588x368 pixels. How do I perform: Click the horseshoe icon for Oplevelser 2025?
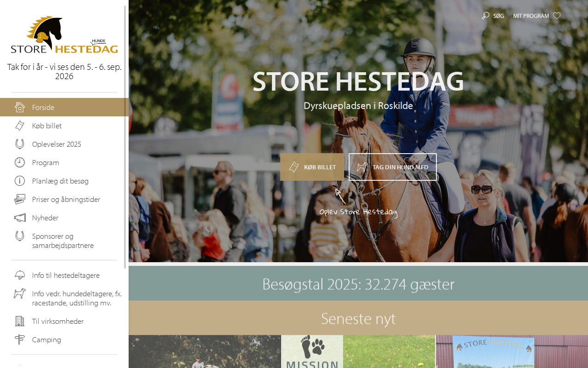[20, 144]
